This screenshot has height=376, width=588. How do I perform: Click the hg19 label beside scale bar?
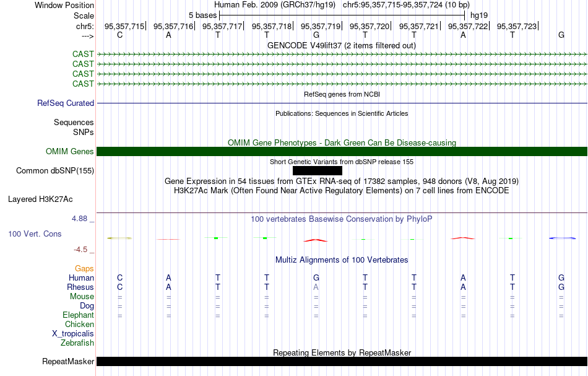479,15
